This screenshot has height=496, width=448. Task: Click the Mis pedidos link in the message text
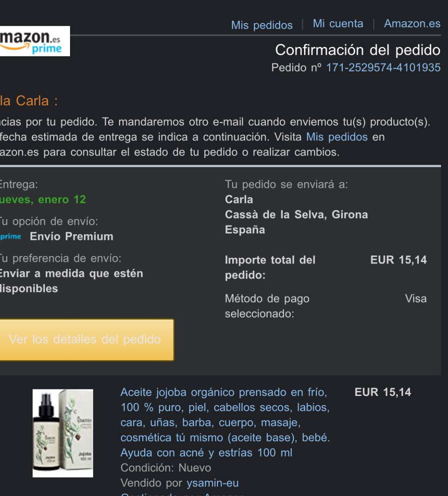coord(337,137)
